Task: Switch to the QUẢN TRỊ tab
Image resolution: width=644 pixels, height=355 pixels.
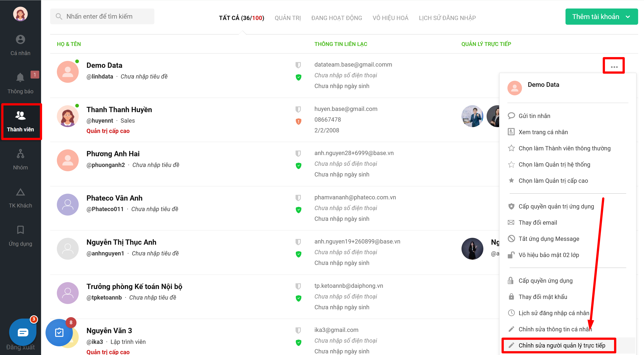Action: 288,18
